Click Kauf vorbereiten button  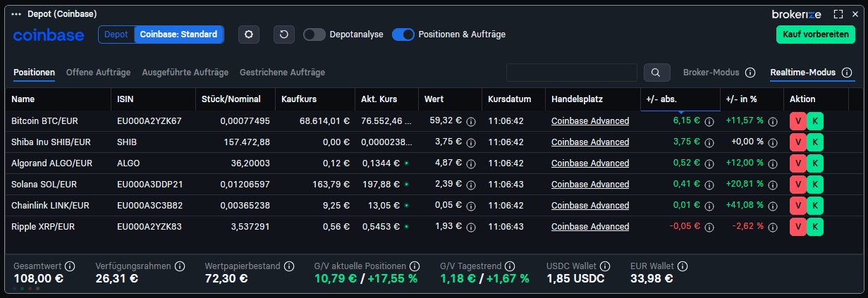tap(816, 35)
